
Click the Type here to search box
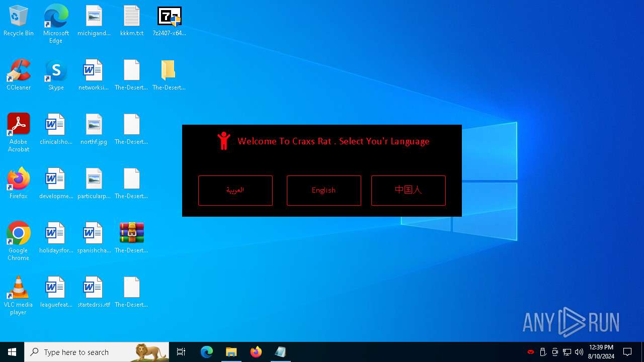(97, 352)
